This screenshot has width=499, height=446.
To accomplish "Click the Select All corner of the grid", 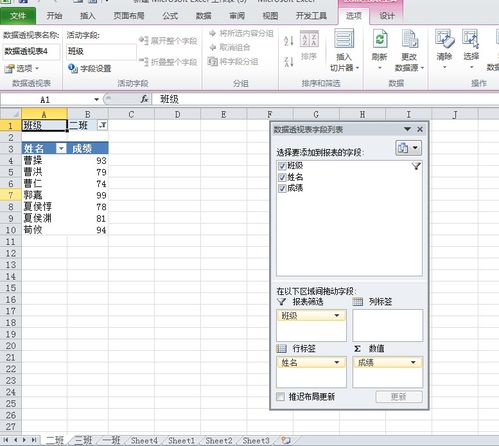I will (11, 114).
